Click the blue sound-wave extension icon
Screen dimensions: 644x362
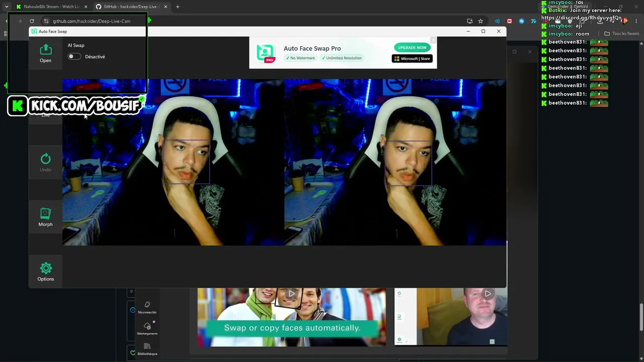pos(497,21)
